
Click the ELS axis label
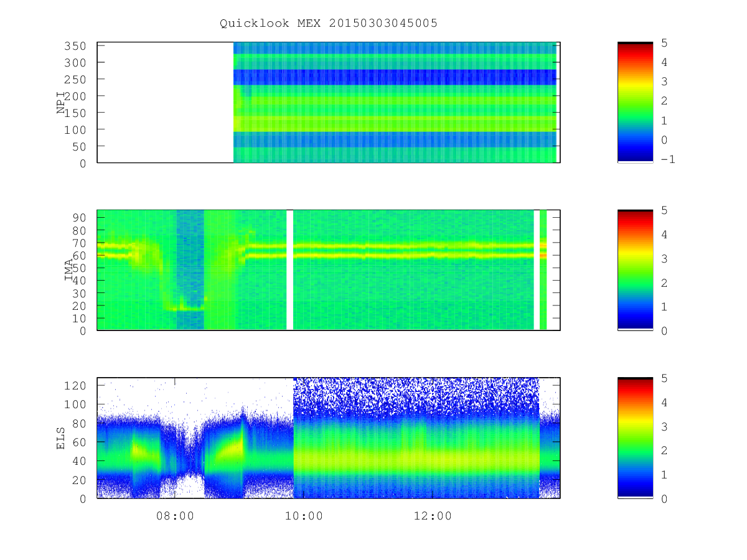coord(61,437)
